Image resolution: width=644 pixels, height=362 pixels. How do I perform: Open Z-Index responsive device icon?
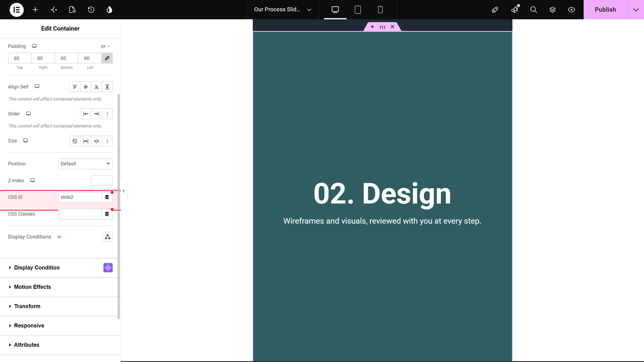pos(33,181)
